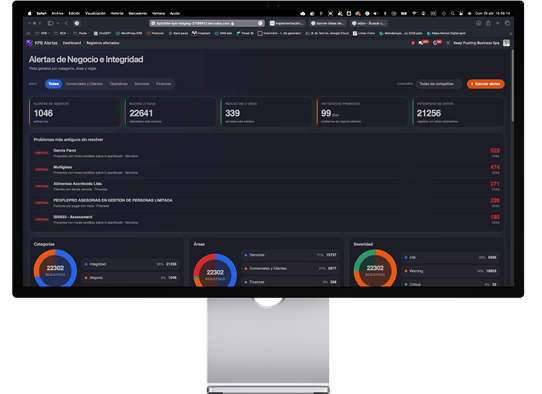The width and height of the screenshot is (542, 394).
Task: Open the Unsplash bookmark
Action: tap(201, 33)
